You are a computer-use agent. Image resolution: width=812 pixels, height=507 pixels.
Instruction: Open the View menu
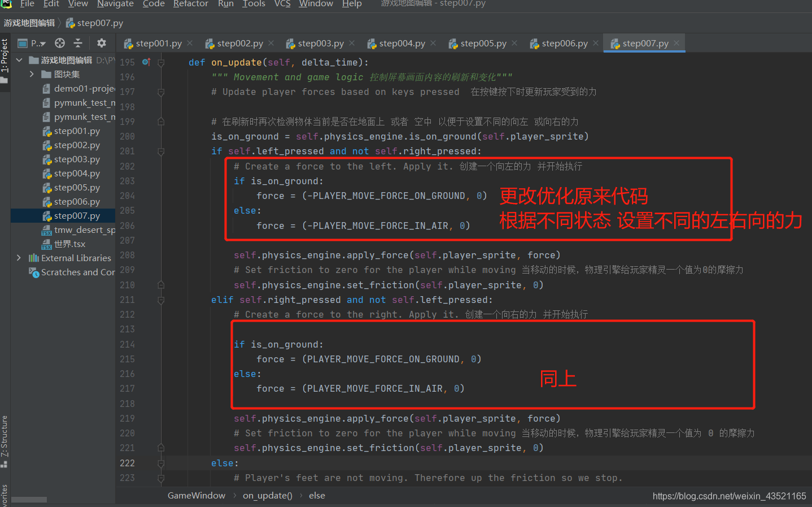(78, 3)
